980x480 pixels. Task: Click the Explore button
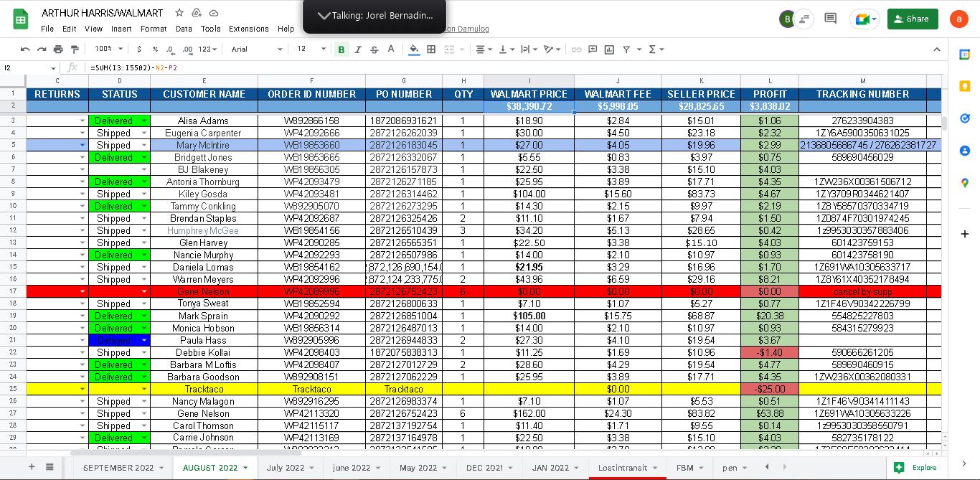coord(916,467)
